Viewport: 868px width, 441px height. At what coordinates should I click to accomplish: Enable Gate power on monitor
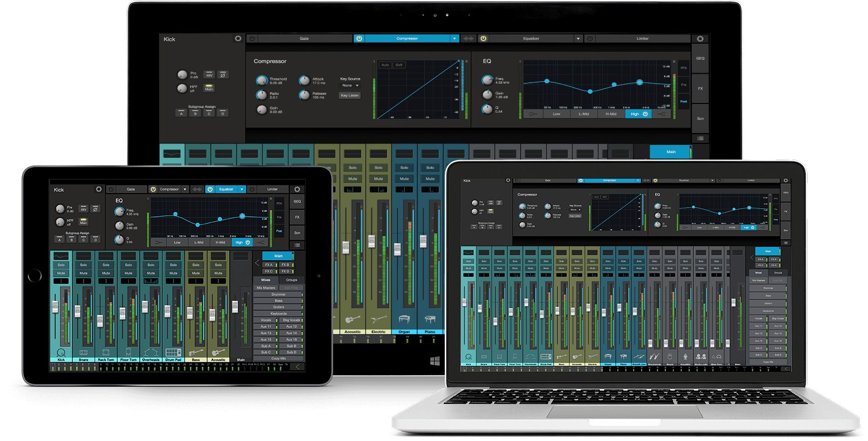tap(252, 39)
